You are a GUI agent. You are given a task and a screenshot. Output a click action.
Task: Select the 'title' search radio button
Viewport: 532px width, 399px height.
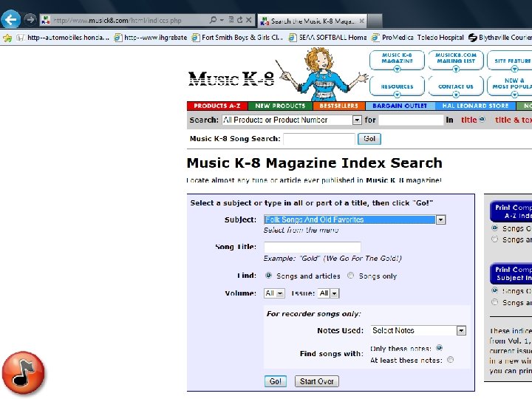coord(482,120)
